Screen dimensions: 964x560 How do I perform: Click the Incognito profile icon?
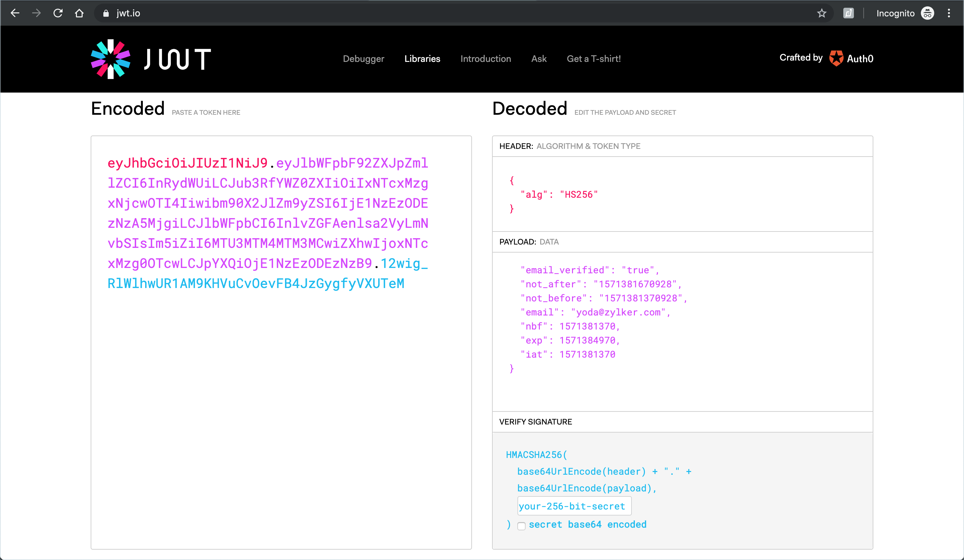(927, 13)
